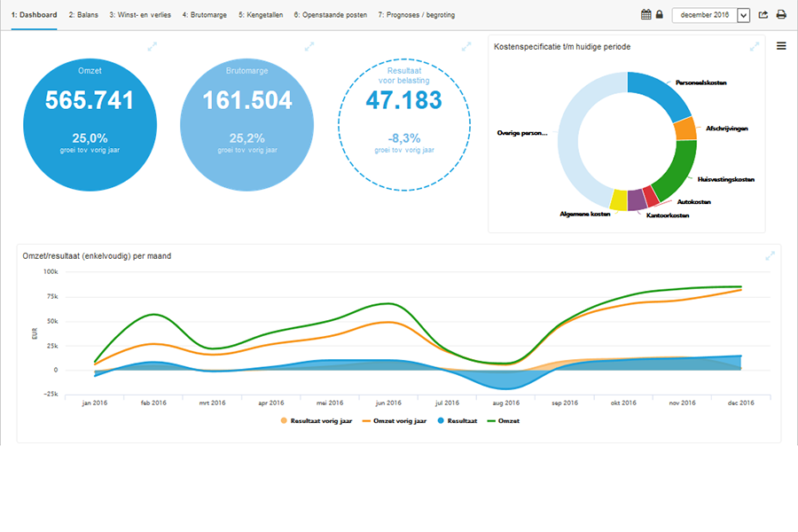The width and height of the screenshot is (798, 532).
Task: Click the orange Afschrijvingen donut segment
Action: [x=685, y=129]
